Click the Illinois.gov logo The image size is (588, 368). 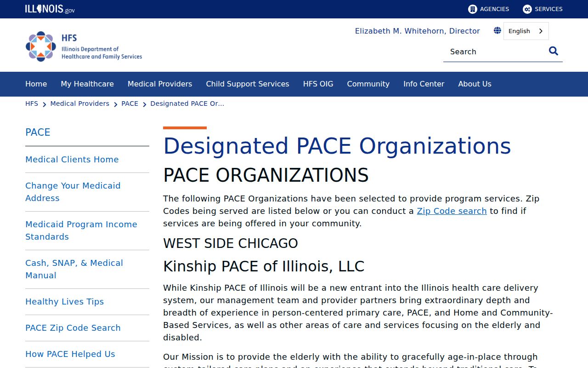coord(50,9)
